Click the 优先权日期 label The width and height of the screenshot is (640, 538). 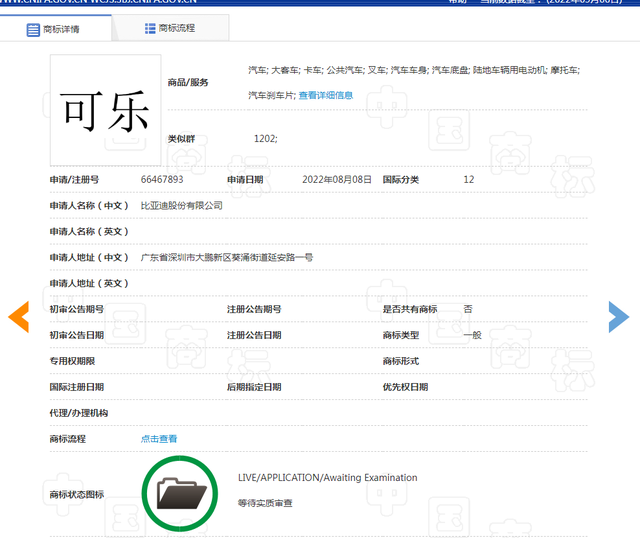pos(405,387)
